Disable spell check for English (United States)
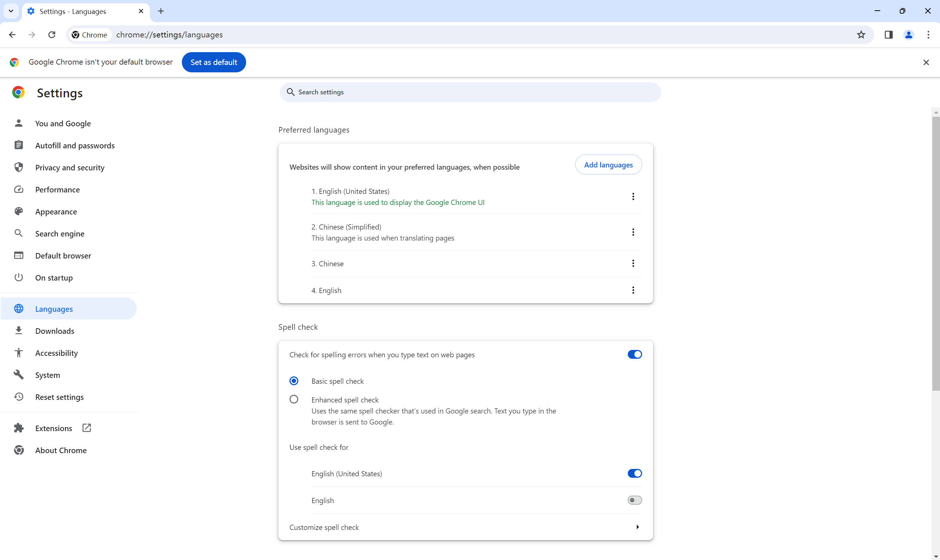Viewport: 940px width, 560px height. (x=634, y=474)
